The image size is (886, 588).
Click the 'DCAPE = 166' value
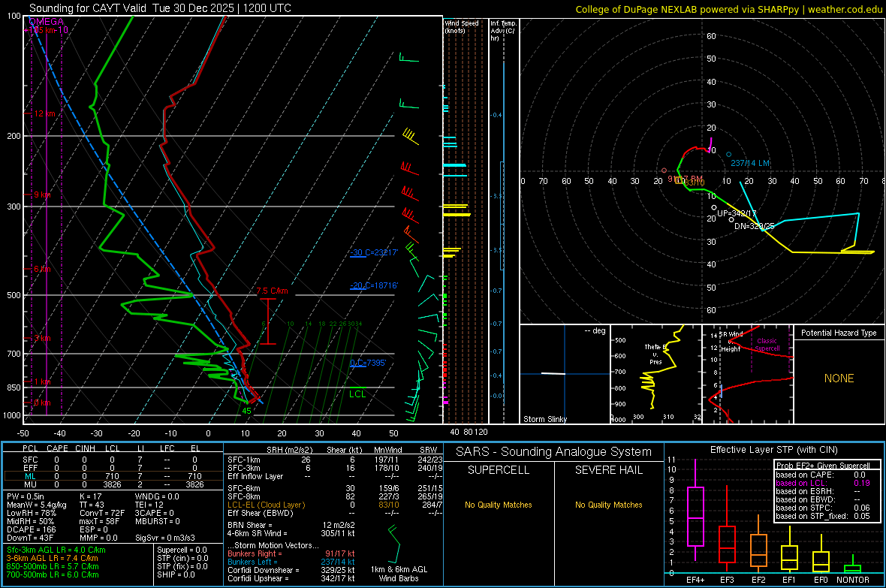(31, 529)
